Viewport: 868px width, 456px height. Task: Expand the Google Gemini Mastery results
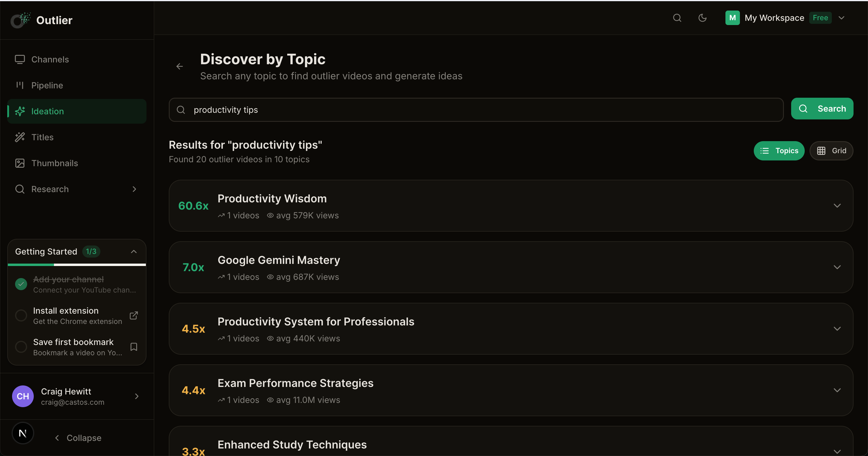click(x=838, y=268)
